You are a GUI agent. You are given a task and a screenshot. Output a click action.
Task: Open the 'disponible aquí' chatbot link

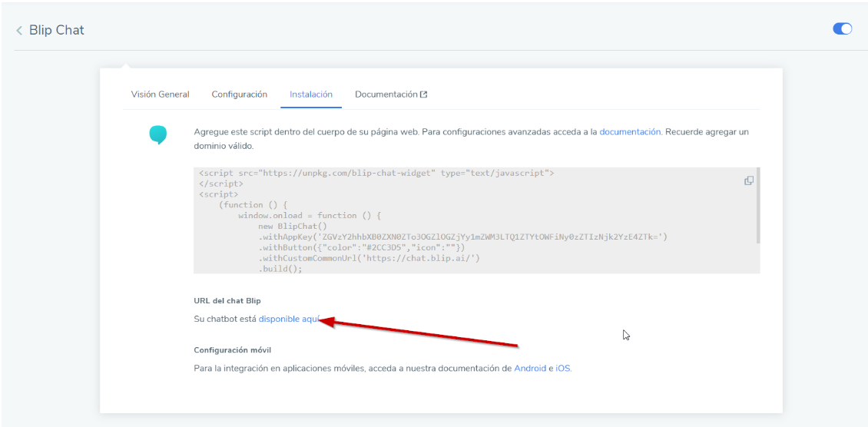coord(288,319)
